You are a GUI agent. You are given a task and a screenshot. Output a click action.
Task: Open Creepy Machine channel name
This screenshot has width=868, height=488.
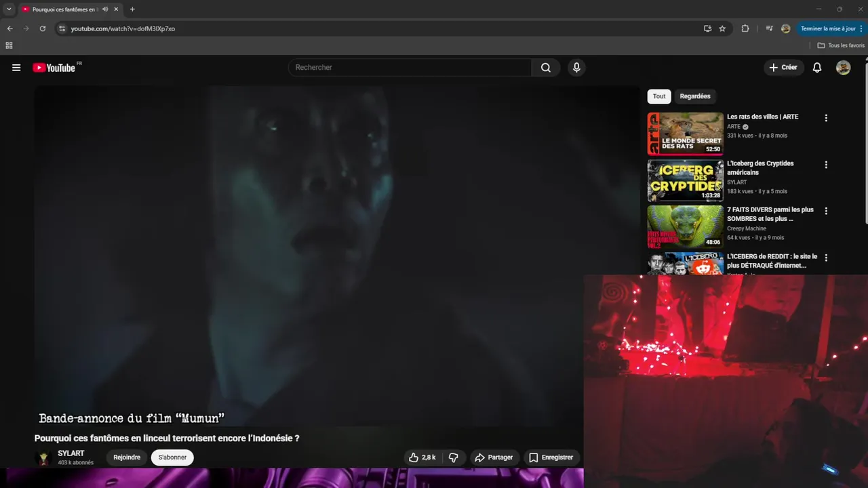tap(747, 228)
